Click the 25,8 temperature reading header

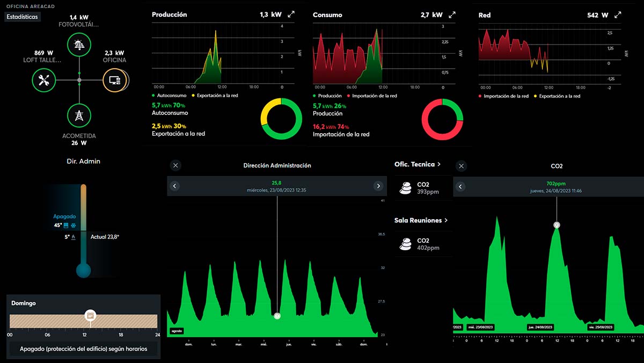point(276,183)
